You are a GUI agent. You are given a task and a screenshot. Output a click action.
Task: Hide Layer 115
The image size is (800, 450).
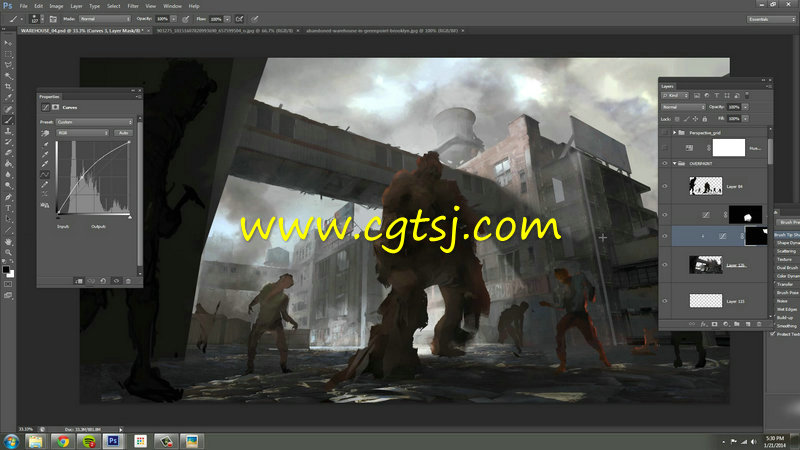(665, 301)
